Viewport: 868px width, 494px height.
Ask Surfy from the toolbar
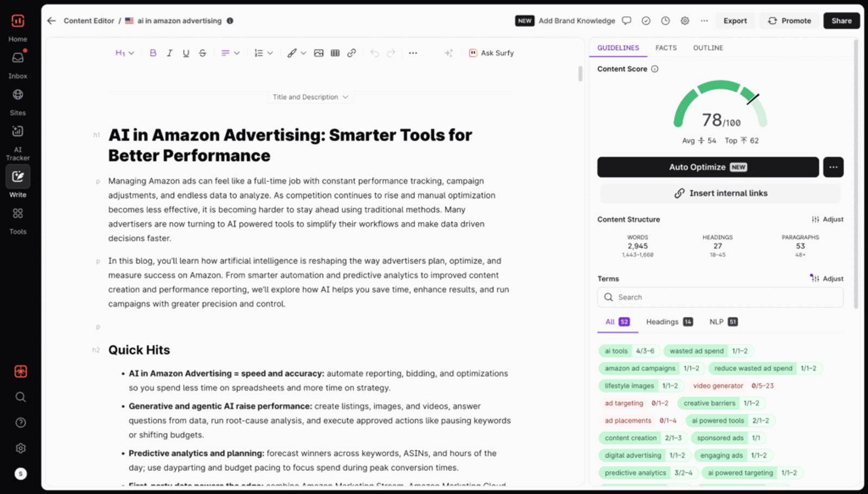click(492, 53)
